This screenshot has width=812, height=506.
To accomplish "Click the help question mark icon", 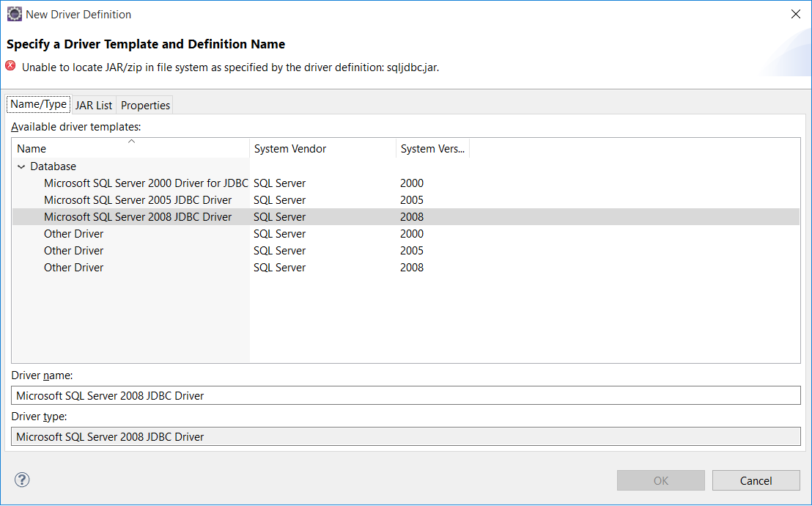I will pyautogui.click(x=22, y=480).
